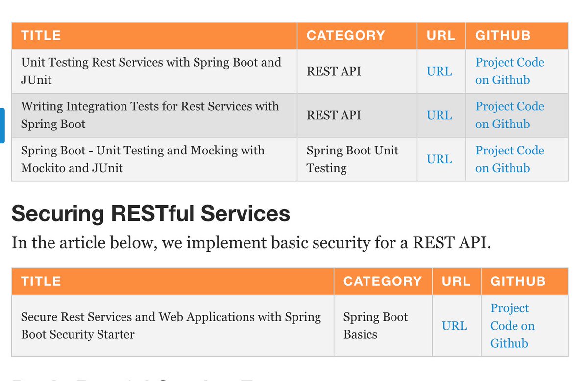Open URL link for Mockito and JUnit row
Viewport: 588px width, 381px height.
(440, 159)
